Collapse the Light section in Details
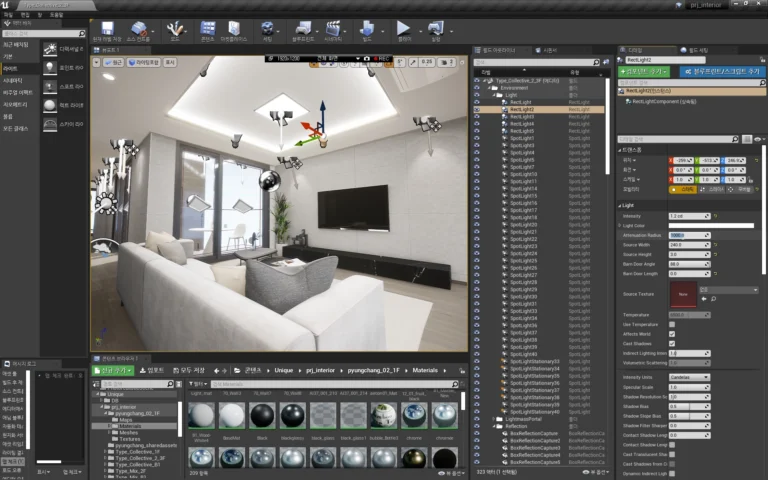The height and width of the screenshot is (480, 768). pyautogui.click(x=619, y=206)
